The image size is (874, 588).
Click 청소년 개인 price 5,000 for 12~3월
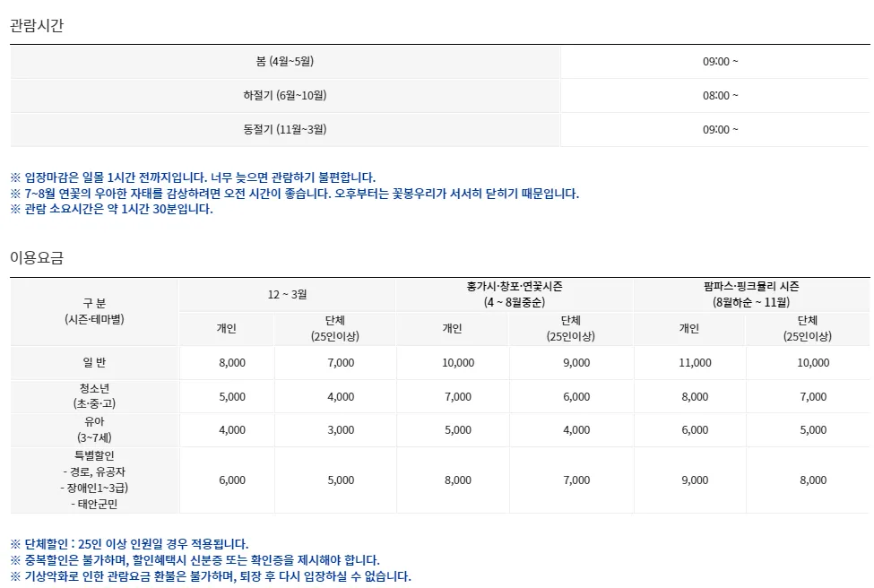coord(232,397)
